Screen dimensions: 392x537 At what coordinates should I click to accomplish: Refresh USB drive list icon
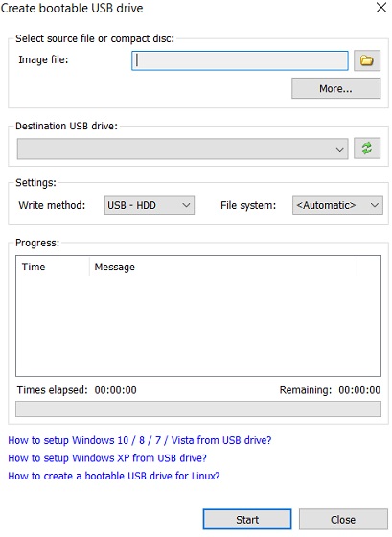pyautogui.click(x=367, y=149)
